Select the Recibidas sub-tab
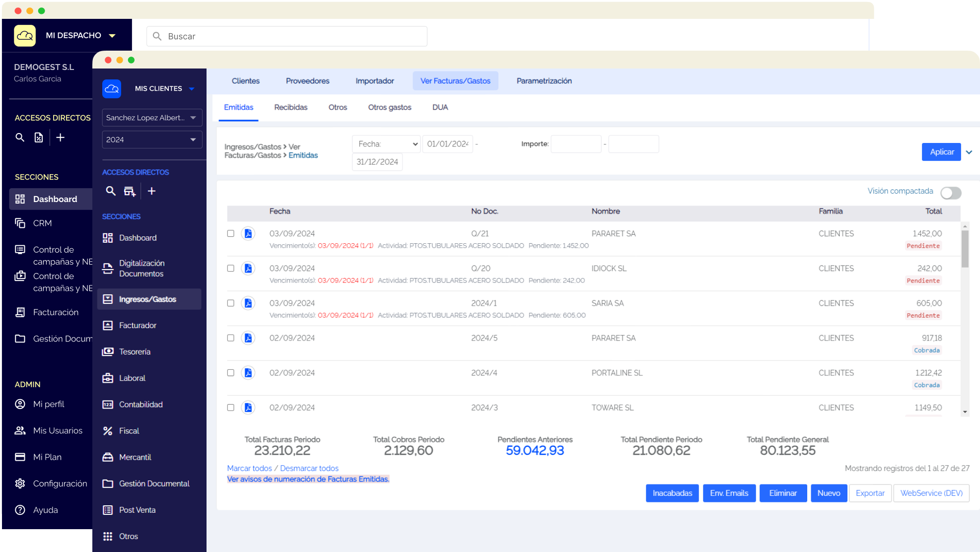This screenshot has width=980, height=552. (x=291, y=107)
